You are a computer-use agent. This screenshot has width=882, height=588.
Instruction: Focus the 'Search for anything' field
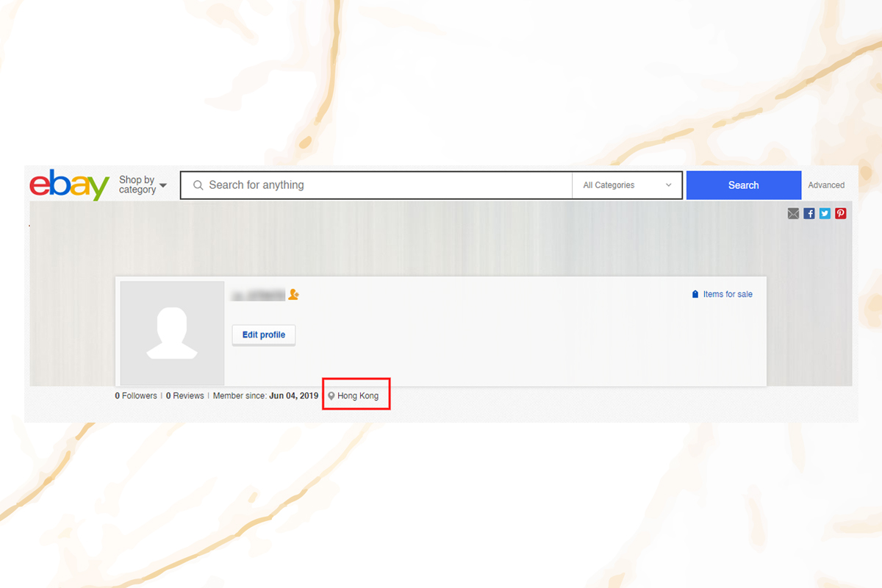(x=382, y=185)
